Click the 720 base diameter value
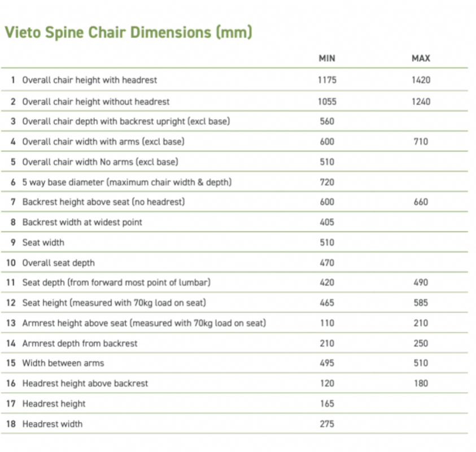476x452 pixels. (327, 182)
